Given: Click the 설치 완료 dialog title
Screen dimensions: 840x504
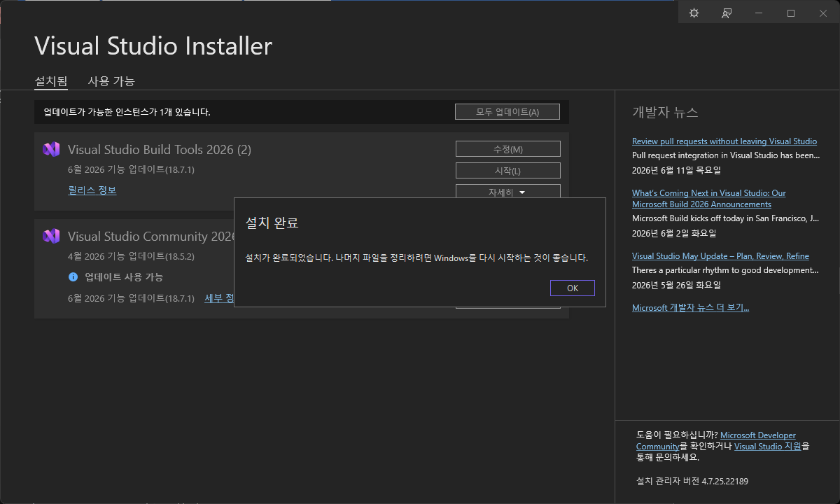Looking at the screenshot, I should pos(272,223).
